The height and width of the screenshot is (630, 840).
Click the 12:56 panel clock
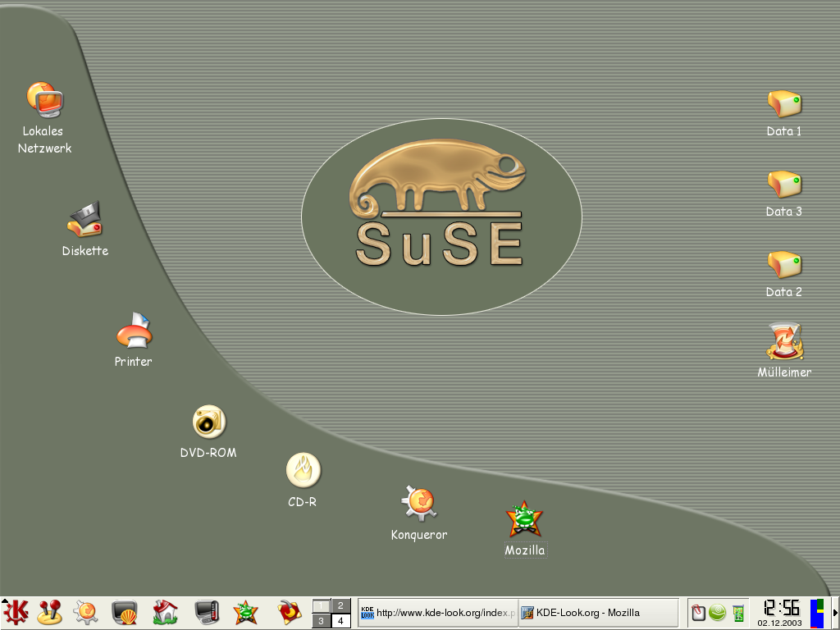click(x=781, y=608)
